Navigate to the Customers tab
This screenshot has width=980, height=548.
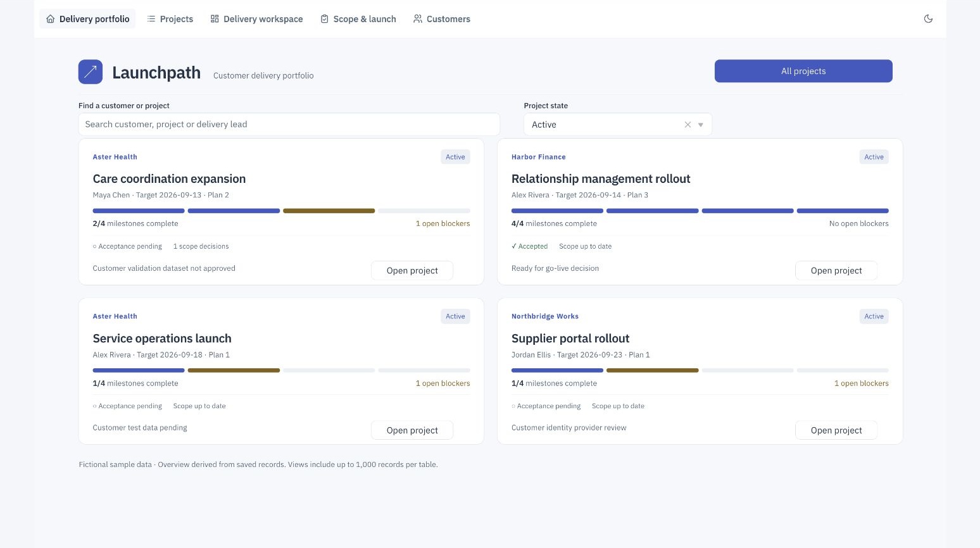coord(442,19)
